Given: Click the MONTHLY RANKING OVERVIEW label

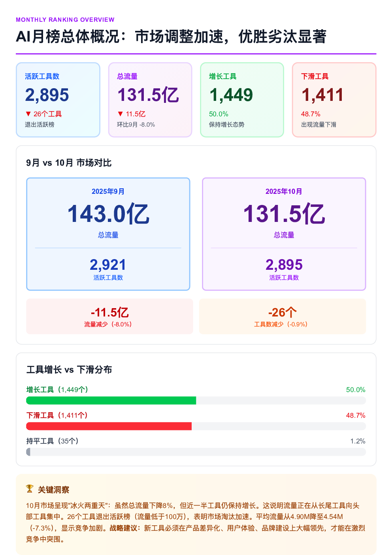Looking at the screenshot, I should [x=65, y=20].
